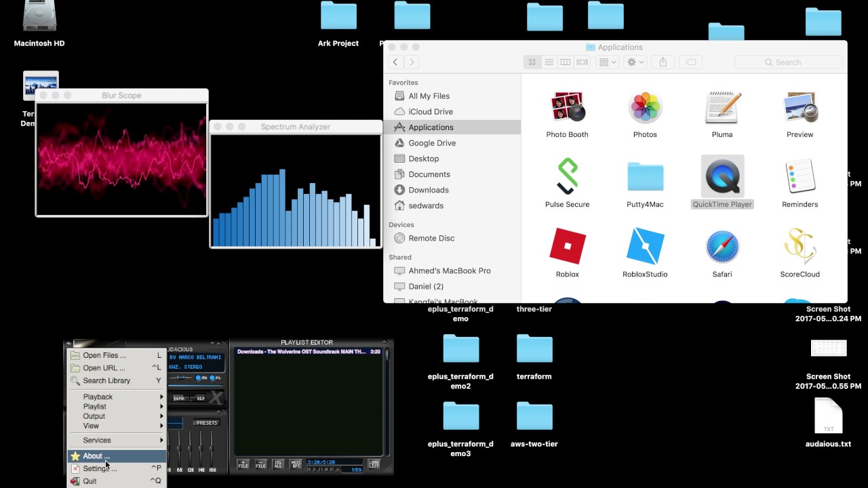Go back in Finder

(395, 62)
